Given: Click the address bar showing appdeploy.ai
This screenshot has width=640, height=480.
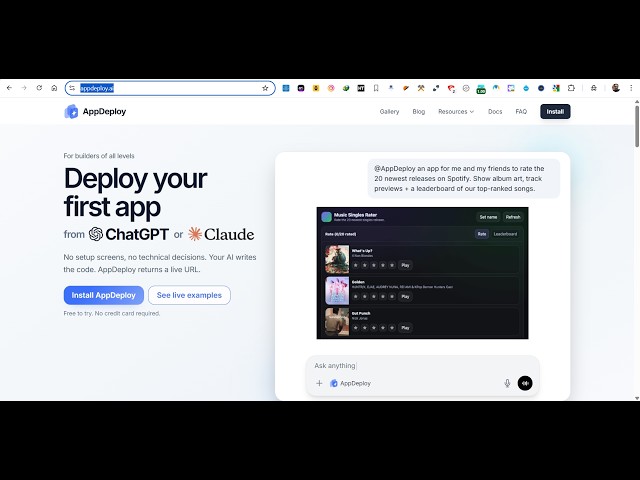Looking at the screenshot, I should 170,88.
